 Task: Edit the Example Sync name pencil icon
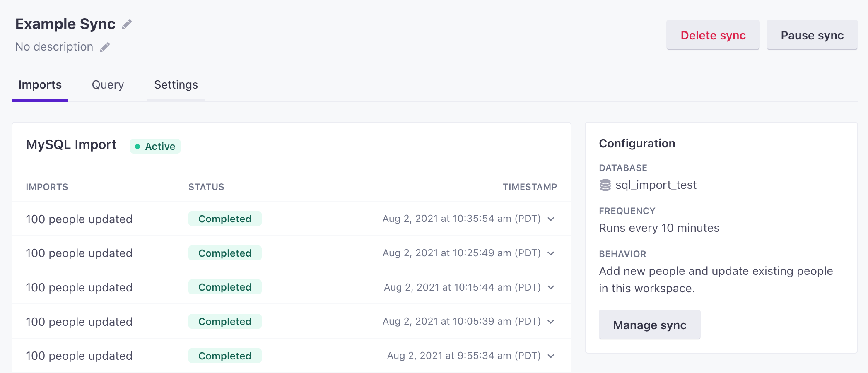pyautogui.click(x=127, y=24)
